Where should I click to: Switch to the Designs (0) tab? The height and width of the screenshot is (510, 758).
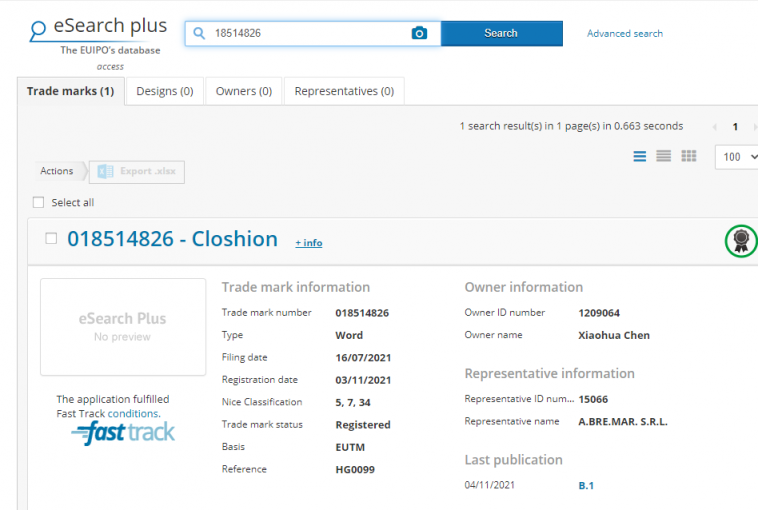[164, 91]
